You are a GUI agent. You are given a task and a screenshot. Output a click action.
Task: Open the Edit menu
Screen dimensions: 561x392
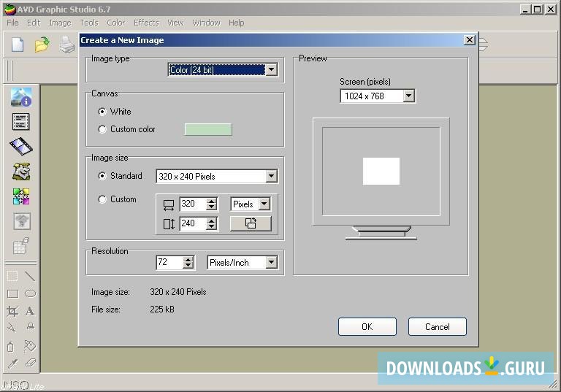coord(34,23)
